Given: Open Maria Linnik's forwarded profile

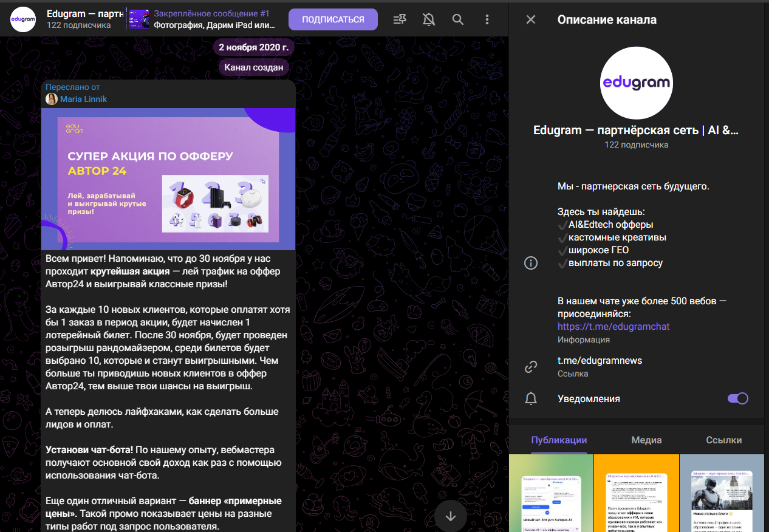Looking at the screenshot, I should (x=83, y=99).
